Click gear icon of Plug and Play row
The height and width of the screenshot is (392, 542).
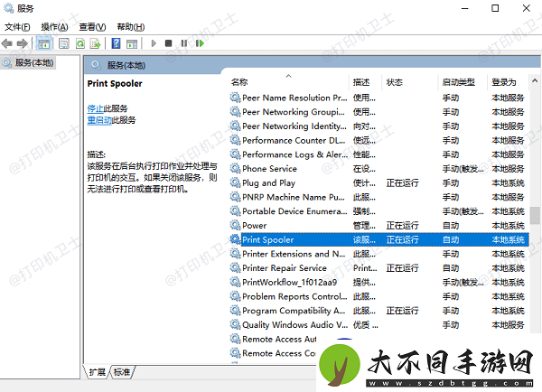(x=236, y=182)
